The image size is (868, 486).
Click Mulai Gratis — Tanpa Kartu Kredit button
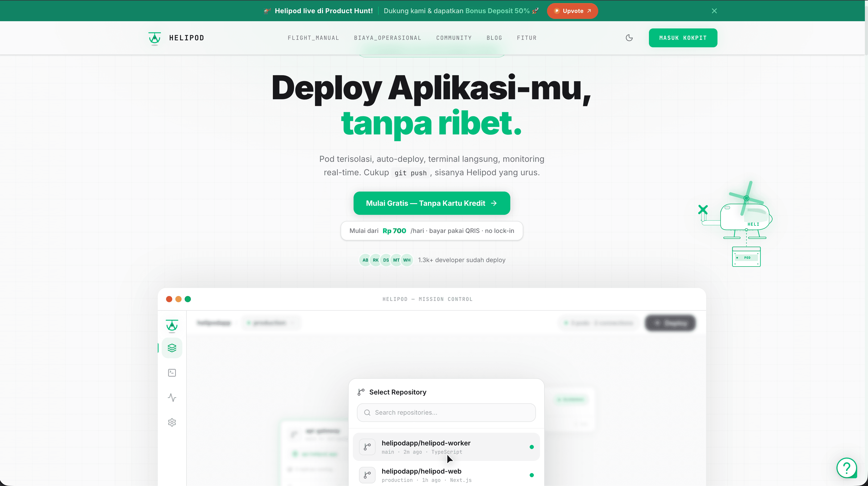coord(432,203)
